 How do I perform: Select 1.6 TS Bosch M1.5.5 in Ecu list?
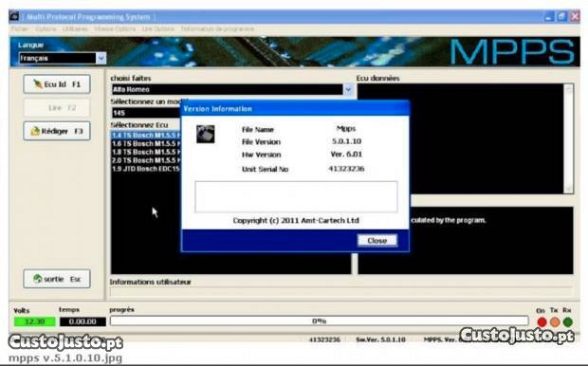146,144
